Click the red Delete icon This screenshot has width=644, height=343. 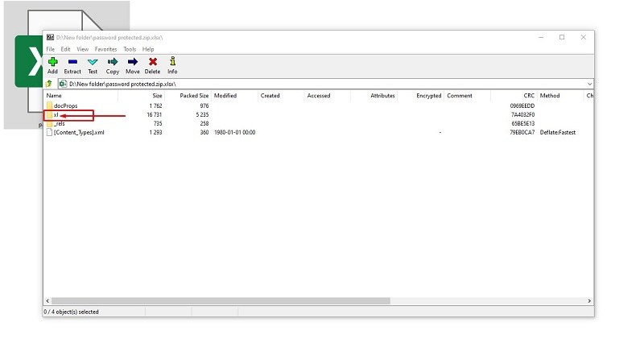[152, 64]
